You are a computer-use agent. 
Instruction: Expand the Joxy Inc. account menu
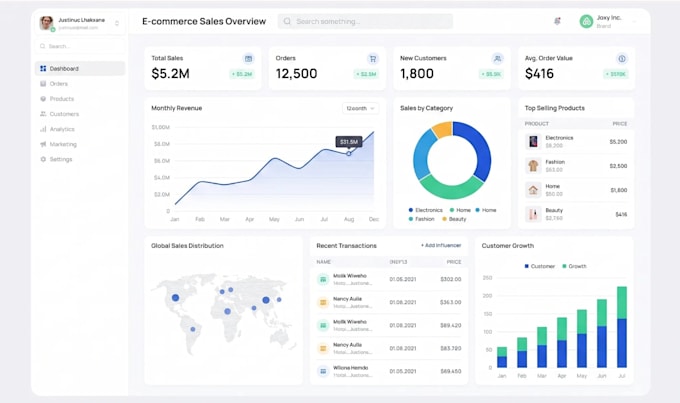coord(634,21)
